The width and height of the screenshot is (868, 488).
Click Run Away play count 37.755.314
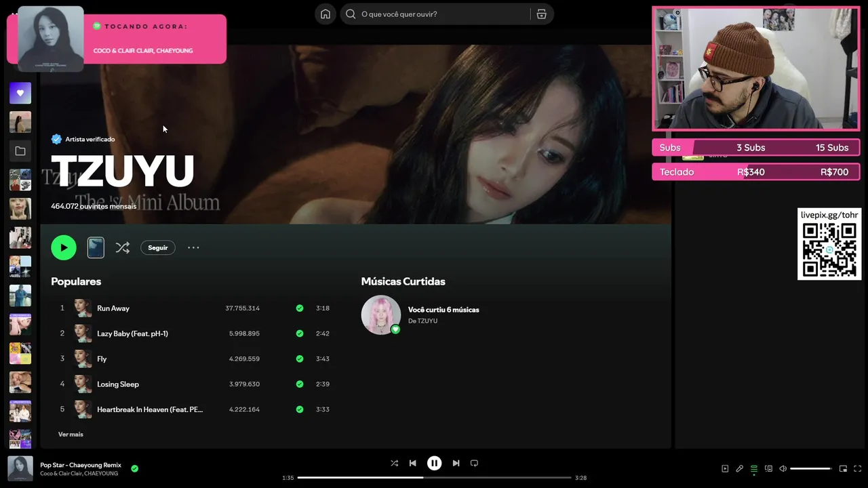pos(242,308)
